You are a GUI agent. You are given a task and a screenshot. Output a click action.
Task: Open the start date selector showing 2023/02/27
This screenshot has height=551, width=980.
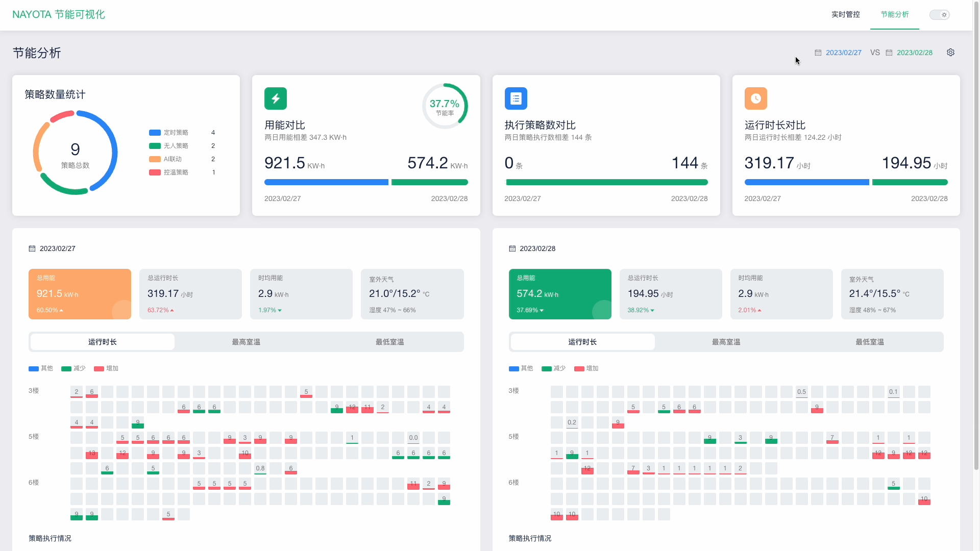coord(843,53)
